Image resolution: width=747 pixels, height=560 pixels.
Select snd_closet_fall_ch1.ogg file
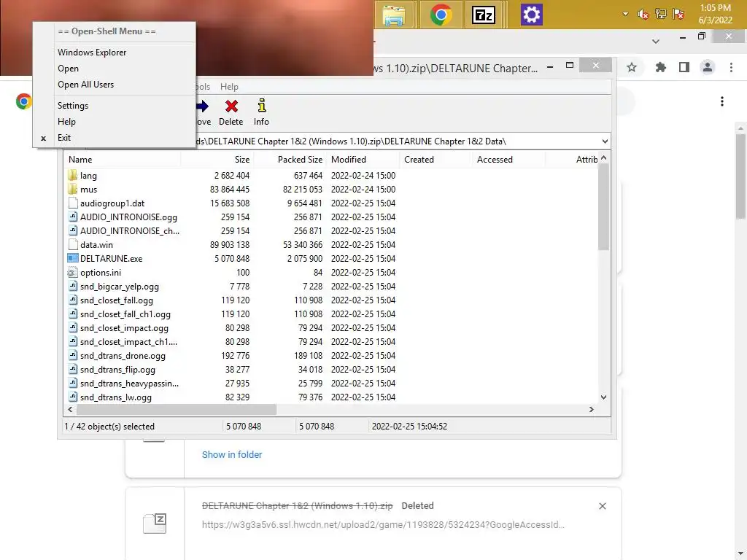(125, 314)
